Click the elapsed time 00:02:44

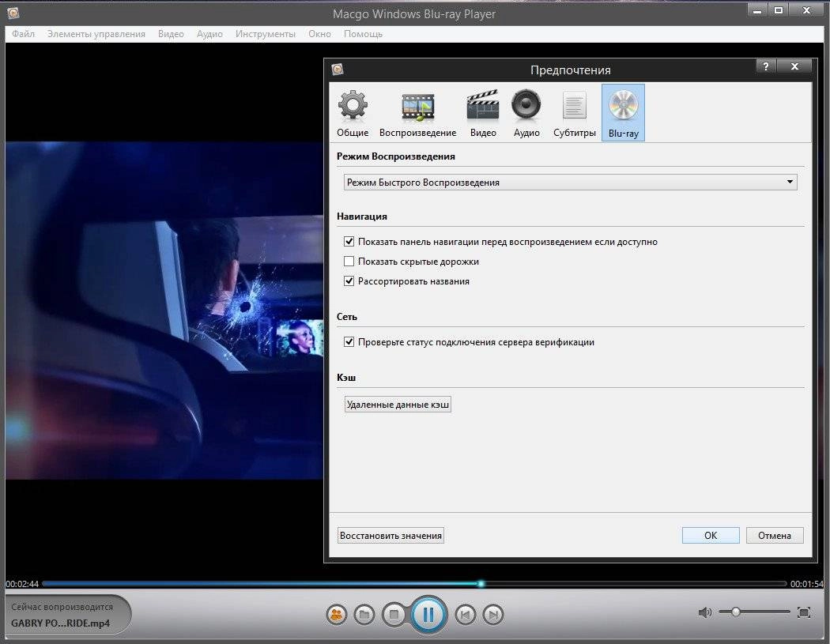click(x=22, y=584)
